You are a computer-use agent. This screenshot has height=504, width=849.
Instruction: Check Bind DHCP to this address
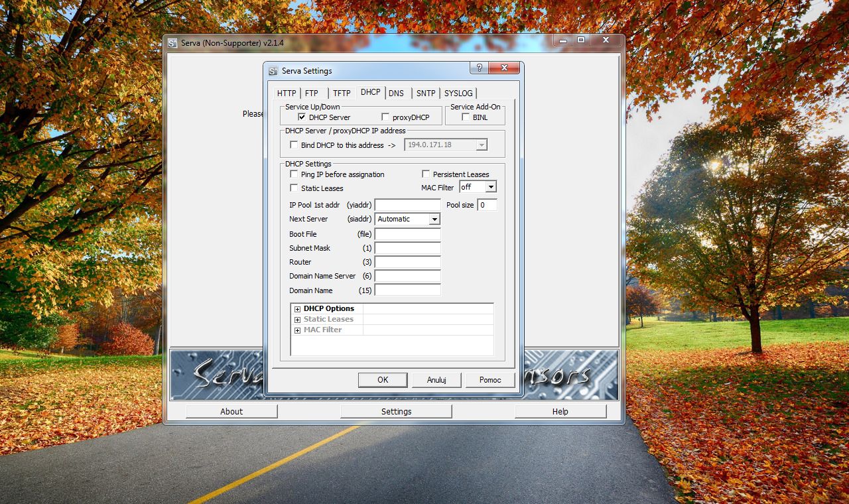tap(294, 145)
